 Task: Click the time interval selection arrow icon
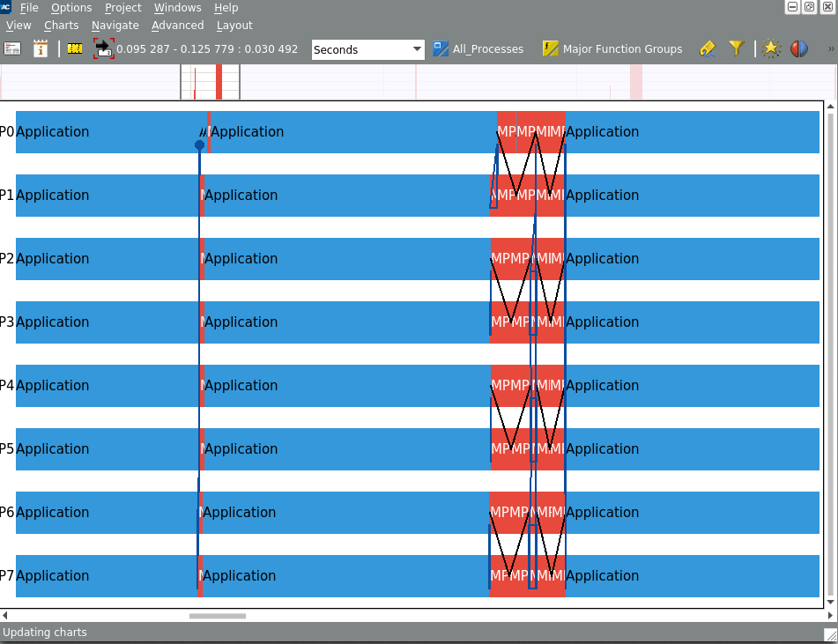(104, 48)
